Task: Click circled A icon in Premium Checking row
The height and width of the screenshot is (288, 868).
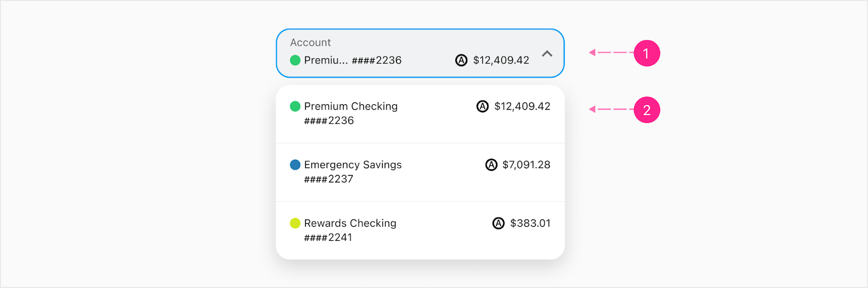Action: click(x=482, y=107)
